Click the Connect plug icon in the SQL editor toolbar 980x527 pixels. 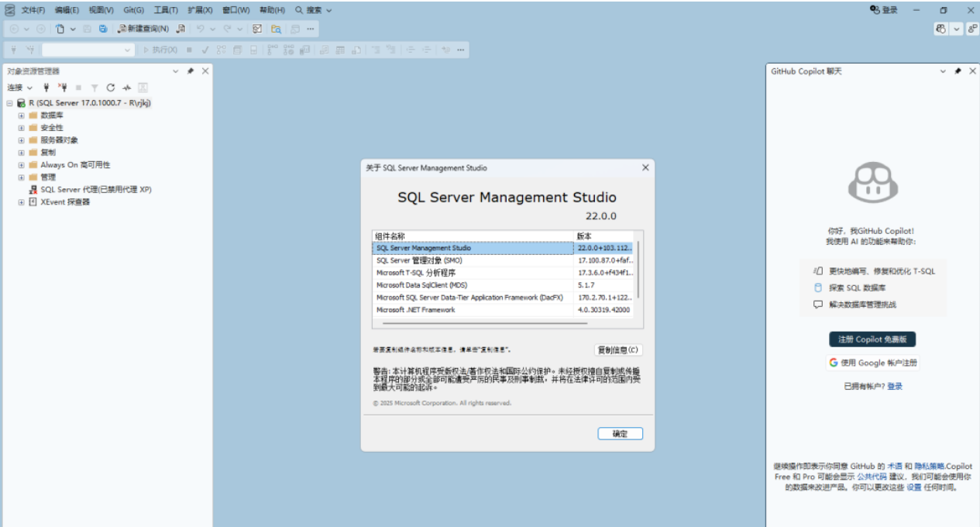[x=14, y=50]
